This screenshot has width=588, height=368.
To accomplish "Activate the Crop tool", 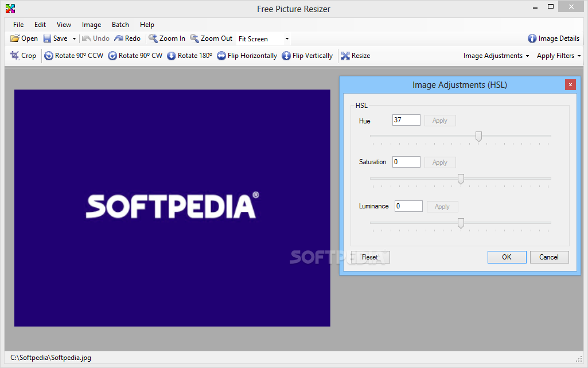I will (24, 56).
